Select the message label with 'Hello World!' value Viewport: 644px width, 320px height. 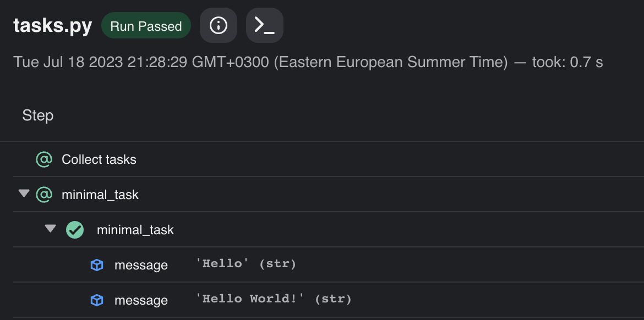pyautogui.click(x=141, y=301)
